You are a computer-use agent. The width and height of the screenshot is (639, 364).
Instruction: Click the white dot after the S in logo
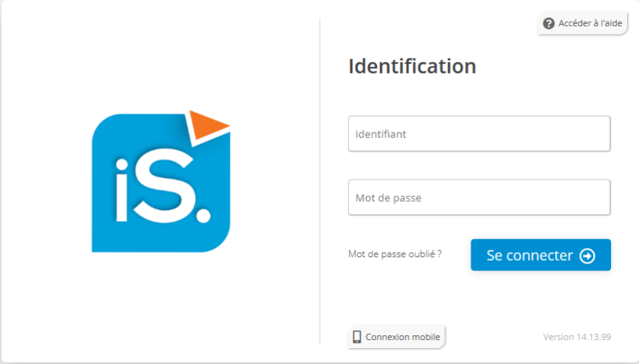pyautogui.click(x=203, y=215)
